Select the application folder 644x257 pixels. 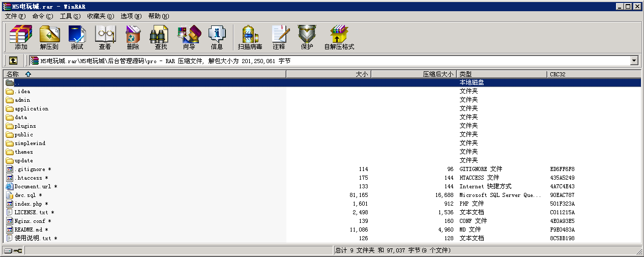32,108
